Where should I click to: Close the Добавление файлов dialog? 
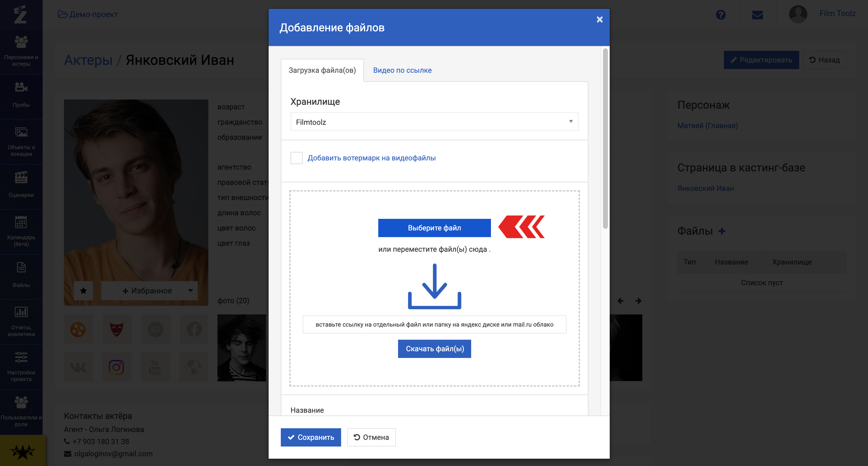click(x=599, y=19)
